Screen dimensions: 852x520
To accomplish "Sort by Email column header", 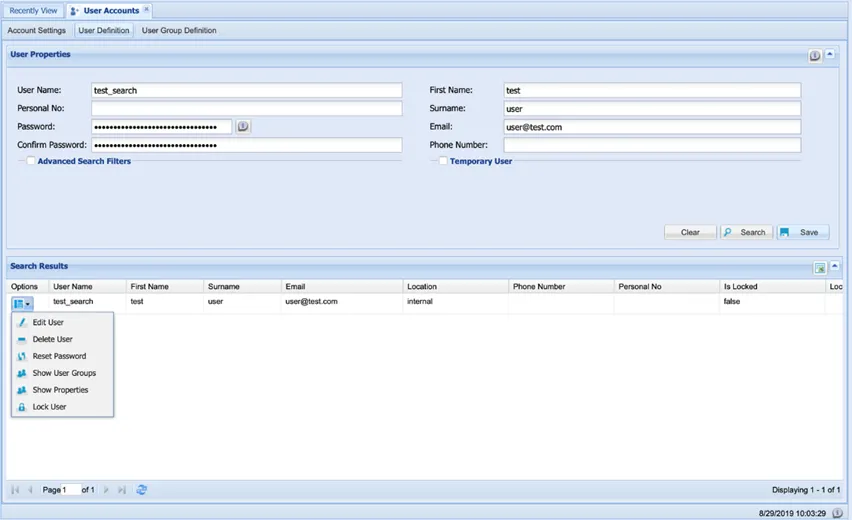I will coord(342,286).
